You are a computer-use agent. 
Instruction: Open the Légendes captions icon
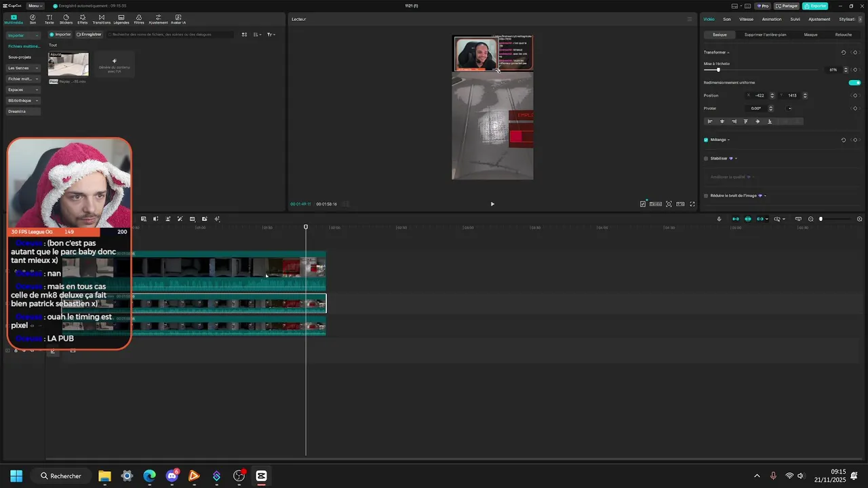[x=121, y=19]
